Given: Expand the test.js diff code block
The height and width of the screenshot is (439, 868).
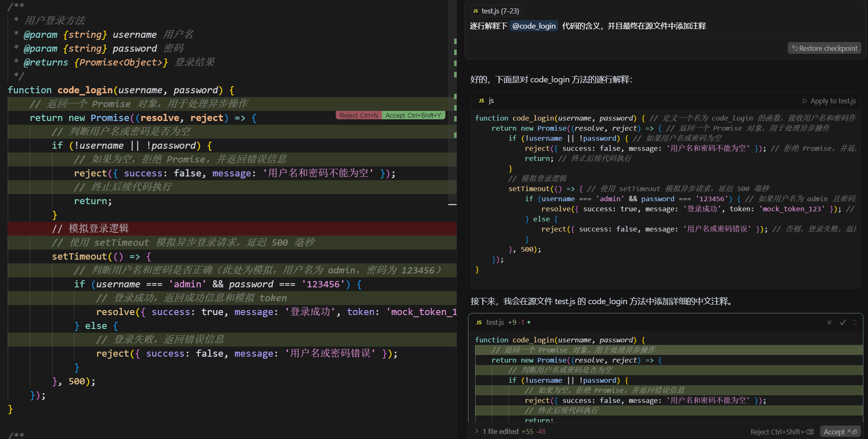Looking at the screenshot, I should click(x=855, y=323).
